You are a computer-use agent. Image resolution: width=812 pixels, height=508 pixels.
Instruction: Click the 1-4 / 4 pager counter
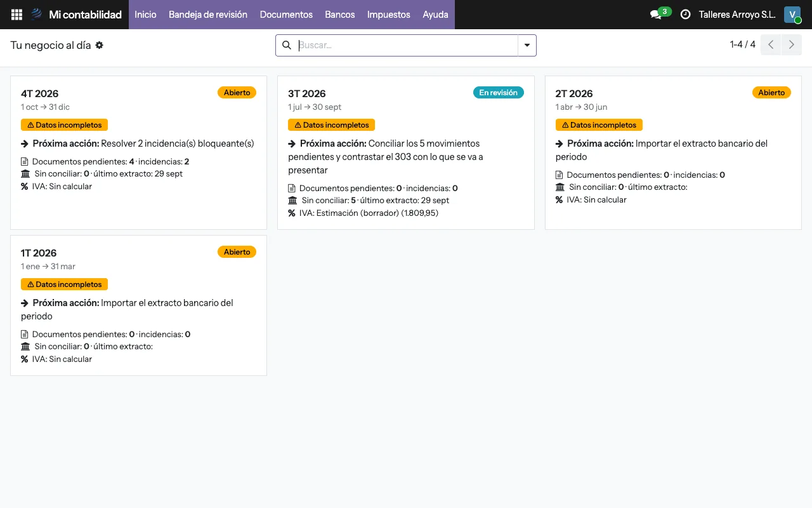point(743,44)
